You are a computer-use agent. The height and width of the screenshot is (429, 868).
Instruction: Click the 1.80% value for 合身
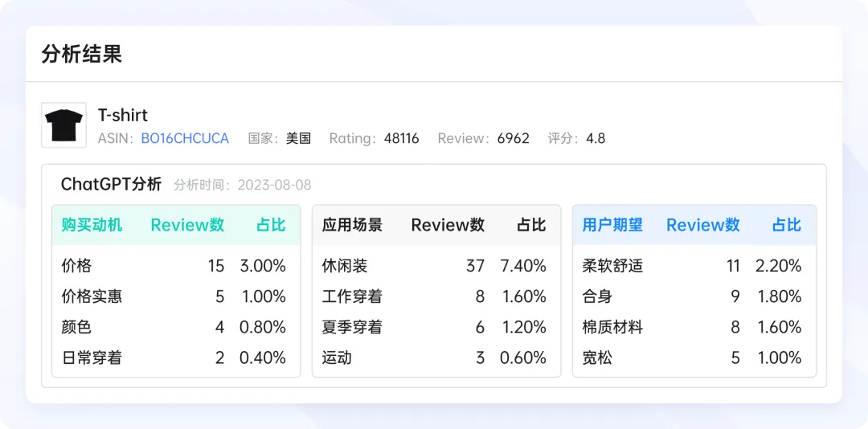click(x=780, y=296)
